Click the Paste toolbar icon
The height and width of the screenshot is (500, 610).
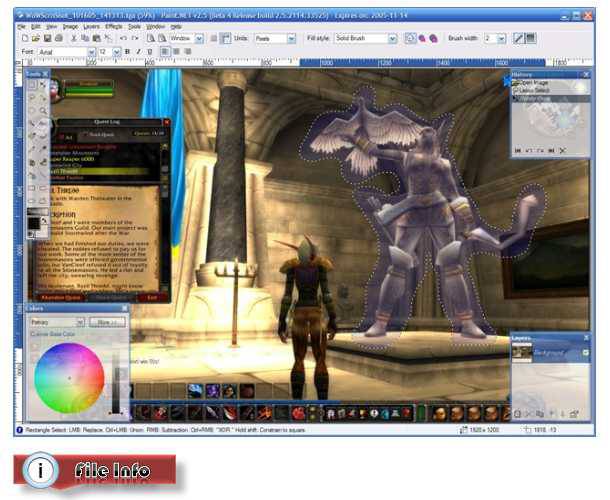point(96,38)
